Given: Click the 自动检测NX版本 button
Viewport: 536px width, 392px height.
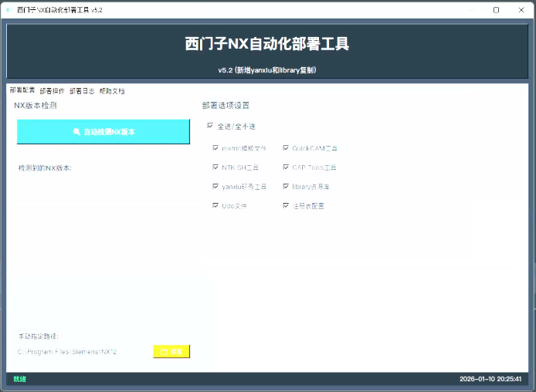Looking at the screenshot, I should 103,131.
